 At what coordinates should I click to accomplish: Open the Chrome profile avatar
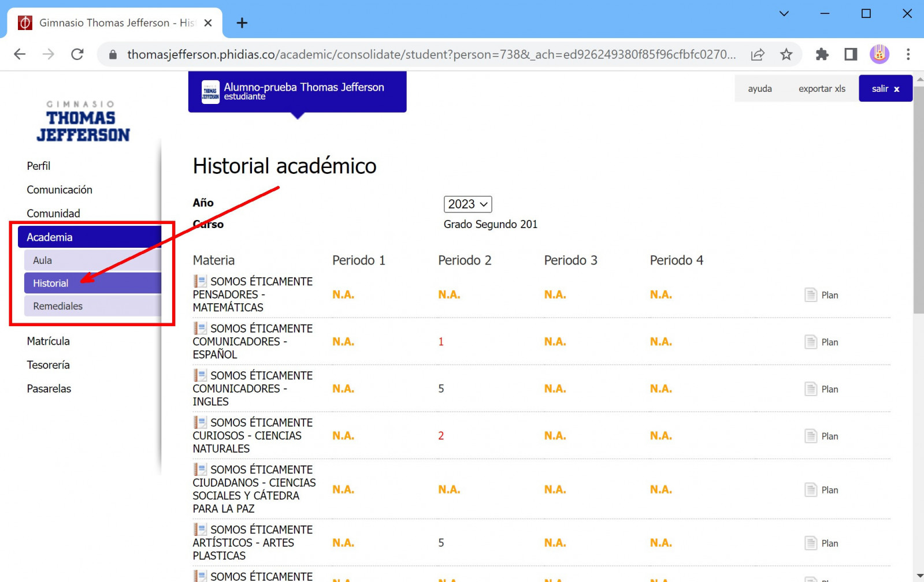[x=879, y=55]
